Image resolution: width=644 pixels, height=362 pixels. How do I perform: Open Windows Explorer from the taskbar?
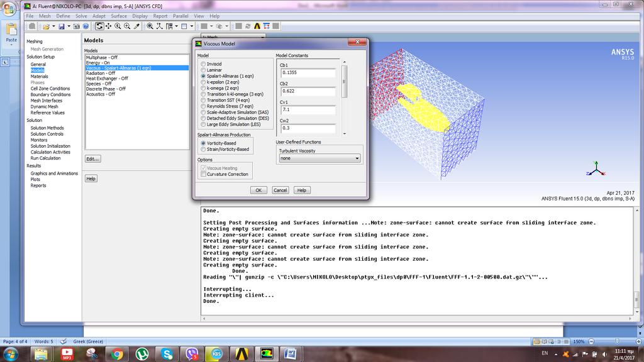[41, 354]
